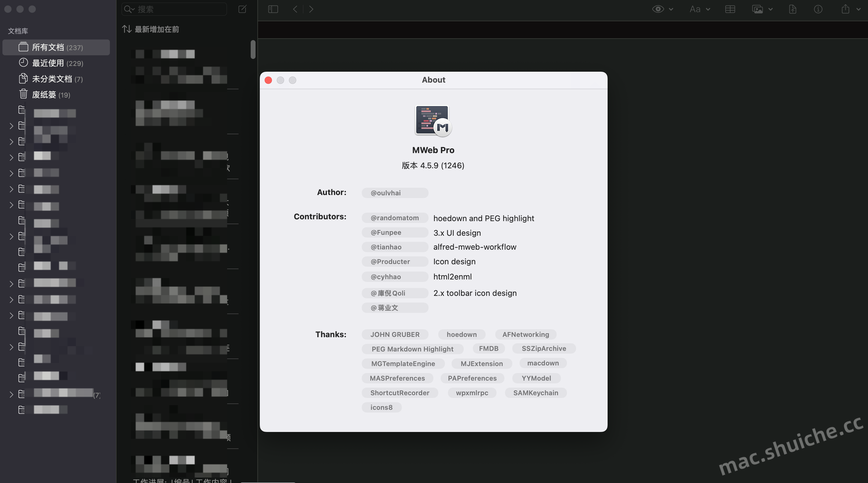Open 未分类文档 category
Screen dimensions: 868x483
coord(56,79)
